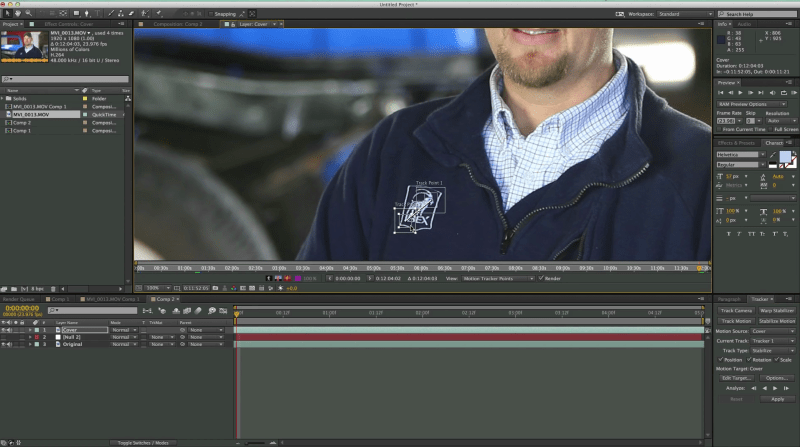Switch to the Composition: Comp 2 viewer tab
Viewport: 800px width, 447px height.
[178, 24]
